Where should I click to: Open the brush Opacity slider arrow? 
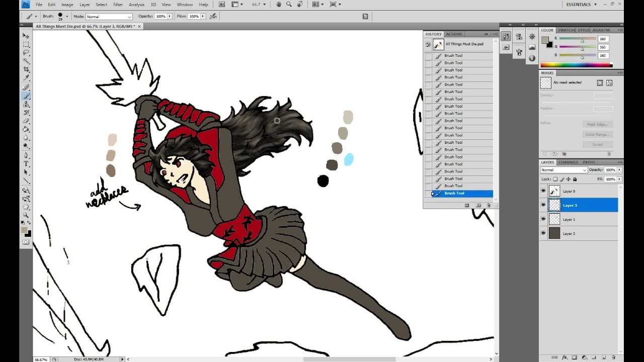click(170, 16)
